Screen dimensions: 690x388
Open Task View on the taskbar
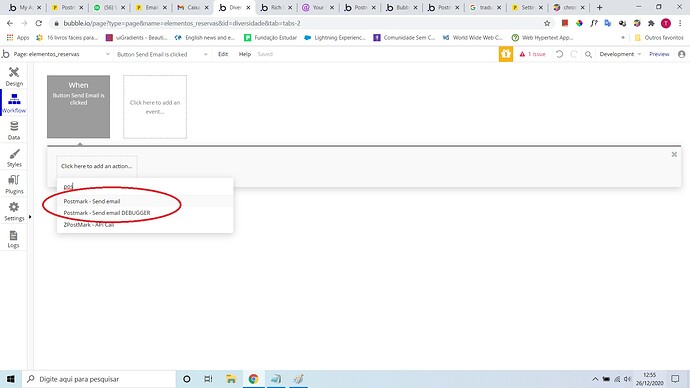tap(209, 379)
